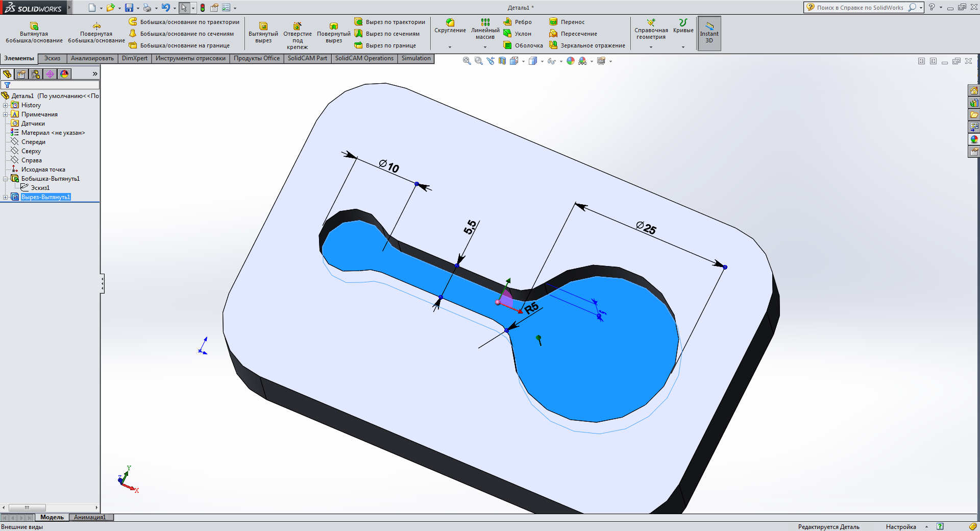Switch to the ConfigurationManager panel icon
Screen dimensions: 980x531
[36, 74]
